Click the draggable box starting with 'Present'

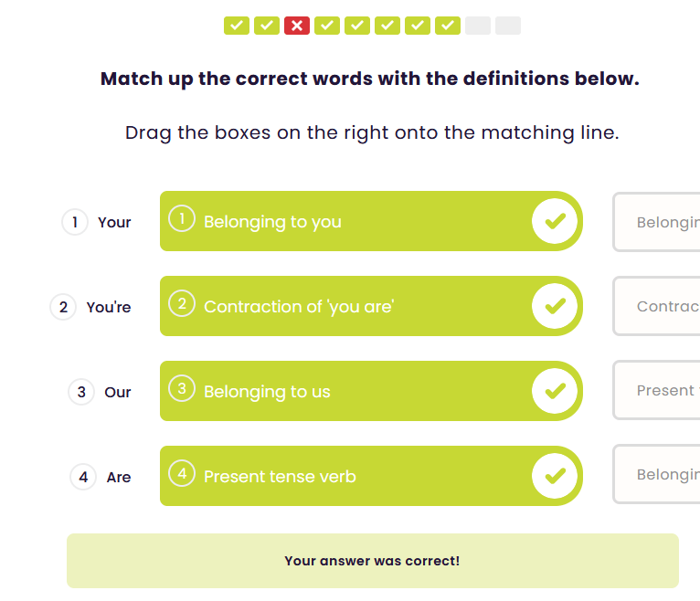click(x=658, y=390)
